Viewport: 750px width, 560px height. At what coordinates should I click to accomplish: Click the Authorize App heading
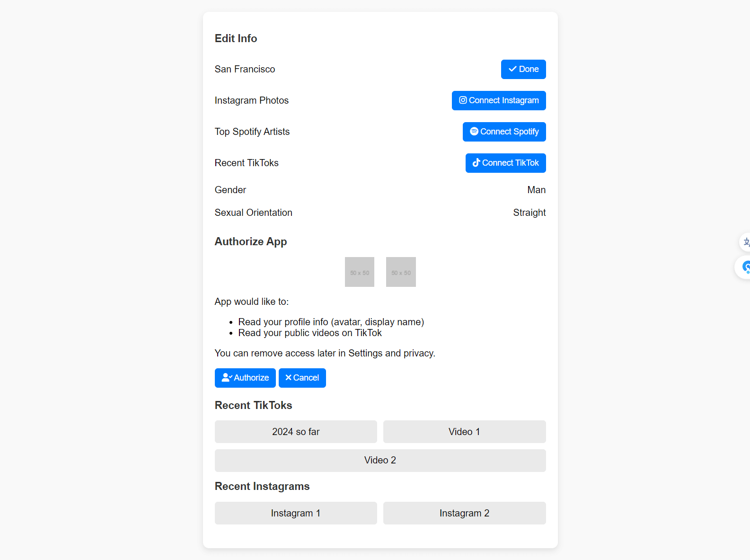pos(251,241)
